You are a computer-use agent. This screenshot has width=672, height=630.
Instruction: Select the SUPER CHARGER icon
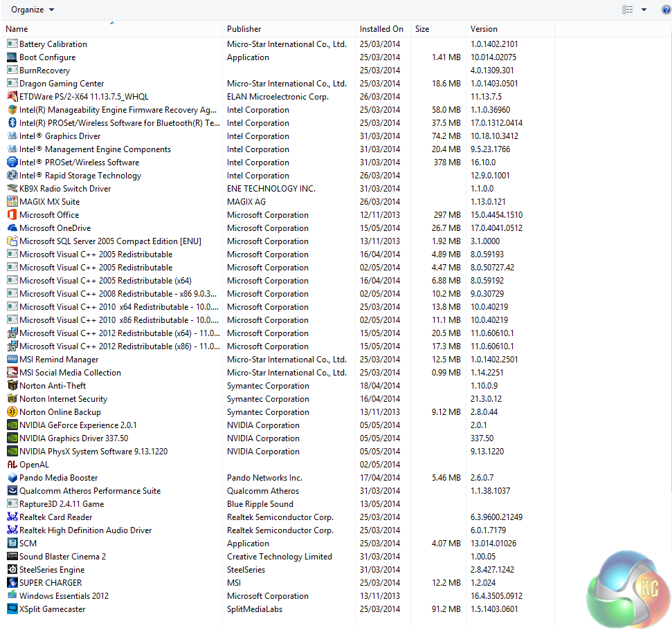click(12, 582)
